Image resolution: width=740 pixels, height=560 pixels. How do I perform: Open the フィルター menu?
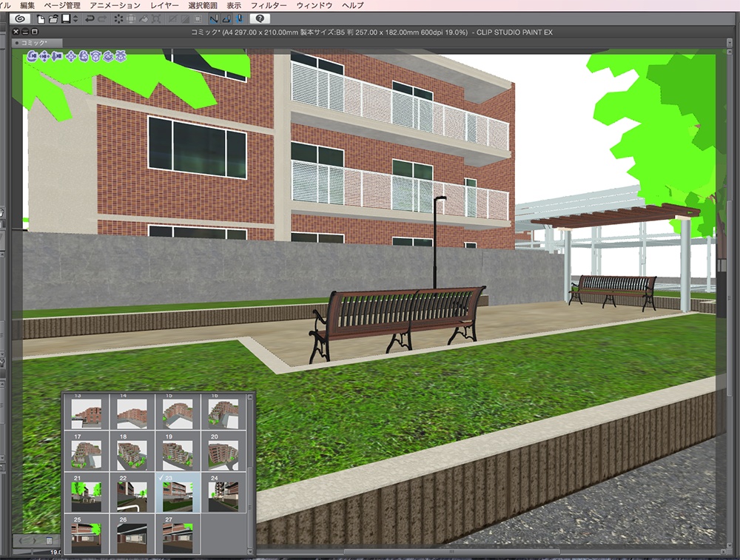click(271, 4)
